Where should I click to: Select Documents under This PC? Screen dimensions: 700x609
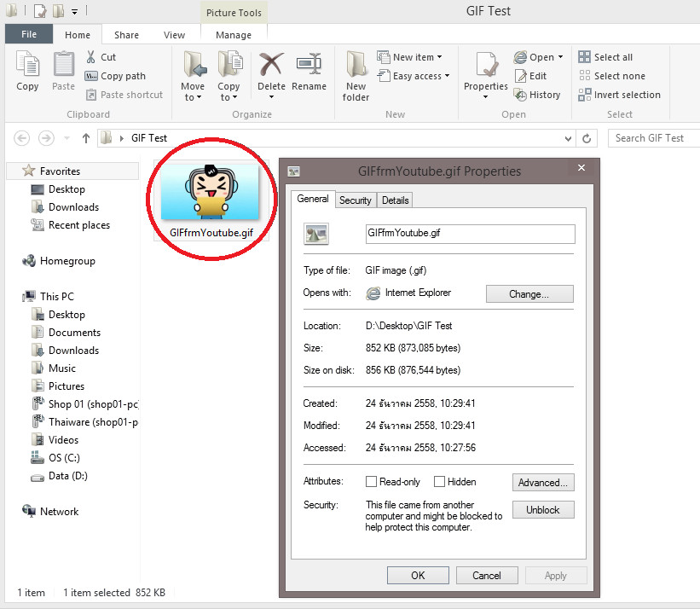point(66,332)
